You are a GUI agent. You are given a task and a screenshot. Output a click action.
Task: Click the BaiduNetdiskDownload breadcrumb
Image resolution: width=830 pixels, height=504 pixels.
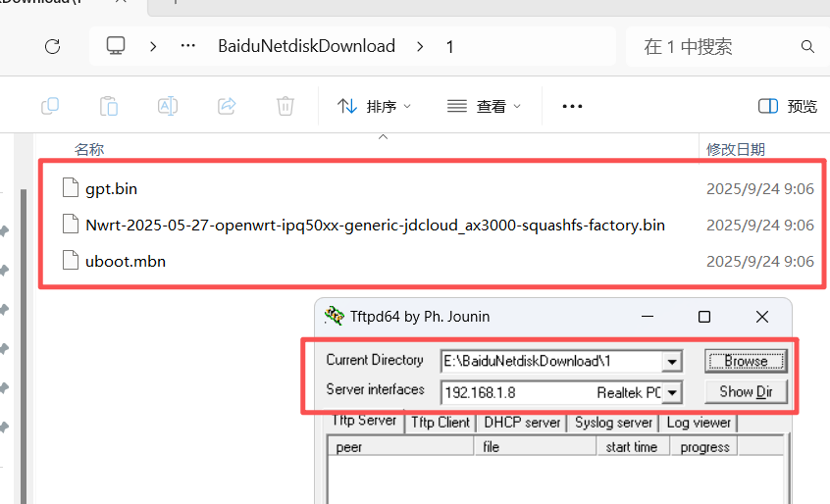[x=306, y=46]
